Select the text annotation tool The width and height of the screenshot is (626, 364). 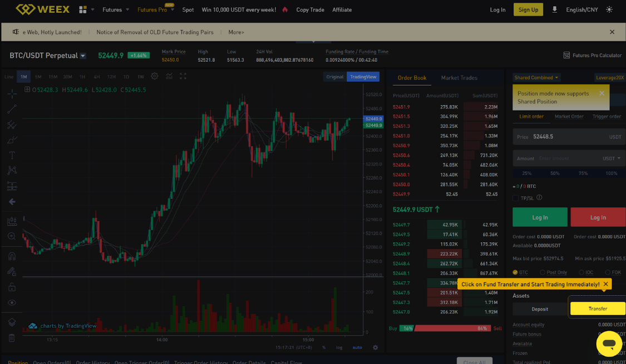[12, 155]
